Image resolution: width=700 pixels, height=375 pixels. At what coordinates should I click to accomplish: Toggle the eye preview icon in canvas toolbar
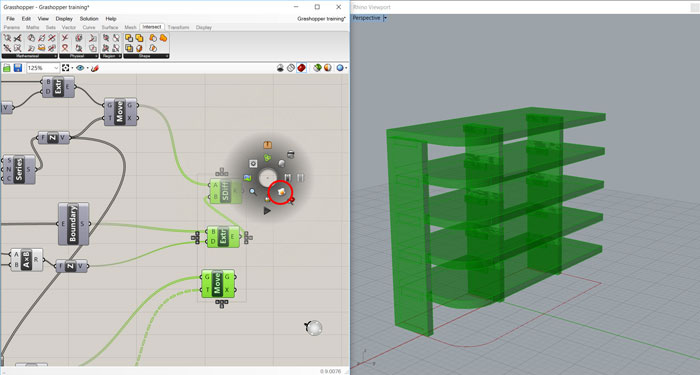click(x=80, y=68)
